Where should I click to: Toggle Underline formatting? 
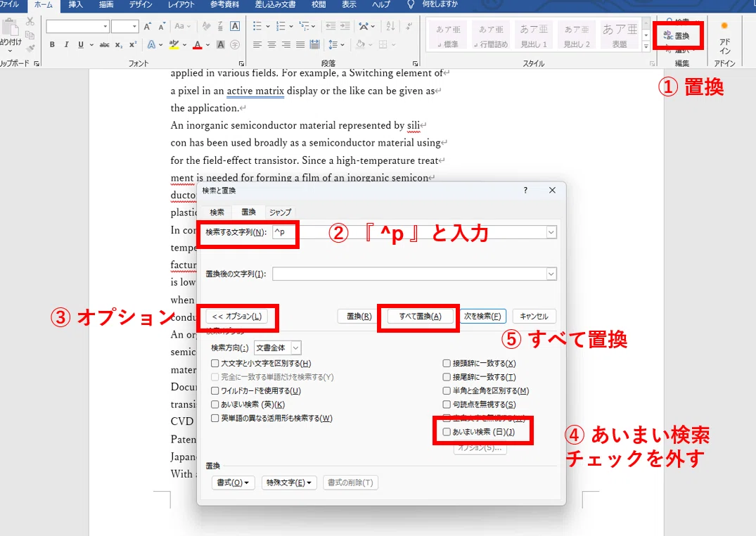80,44
